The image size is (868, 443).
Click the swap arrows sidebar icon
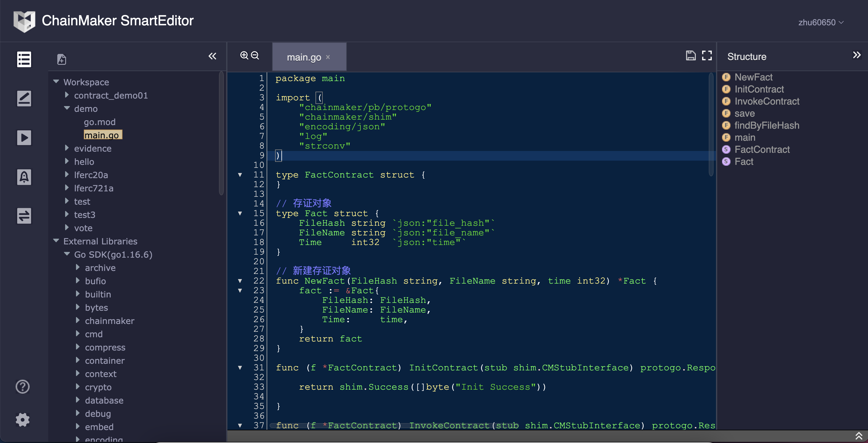pos(24,216)
